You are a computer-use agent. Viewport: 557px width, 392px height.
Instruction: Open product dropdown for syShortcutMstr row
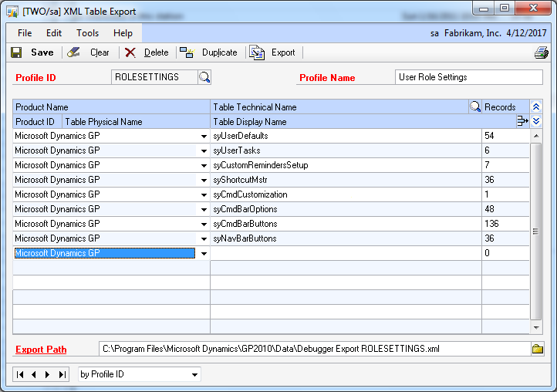(x=204, y=181)
